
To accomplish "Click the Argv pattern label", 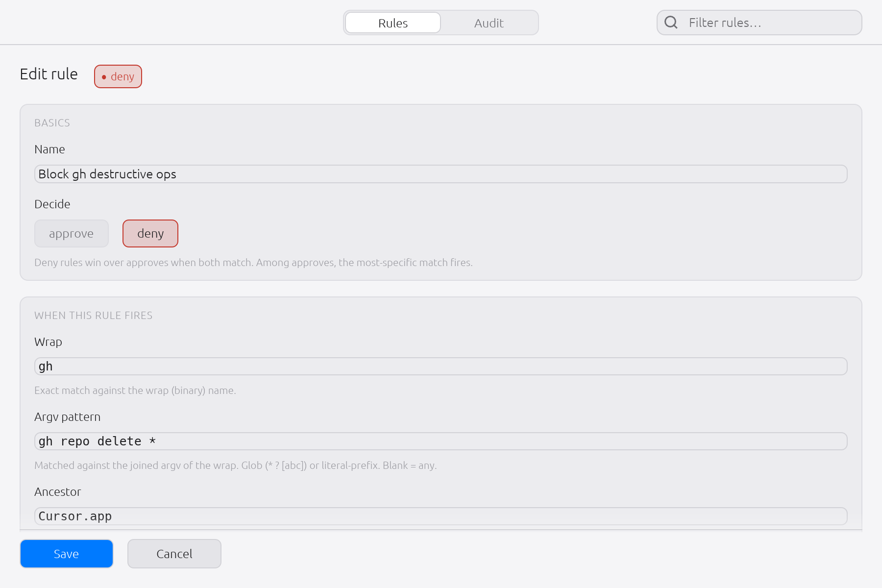I will click(x=68, y=417).
